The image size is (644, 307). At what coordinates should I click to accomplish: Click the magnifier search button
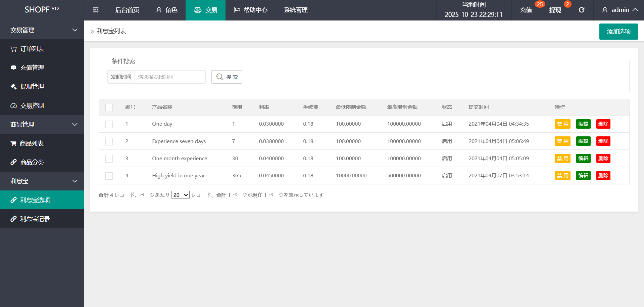click(227, 77)
